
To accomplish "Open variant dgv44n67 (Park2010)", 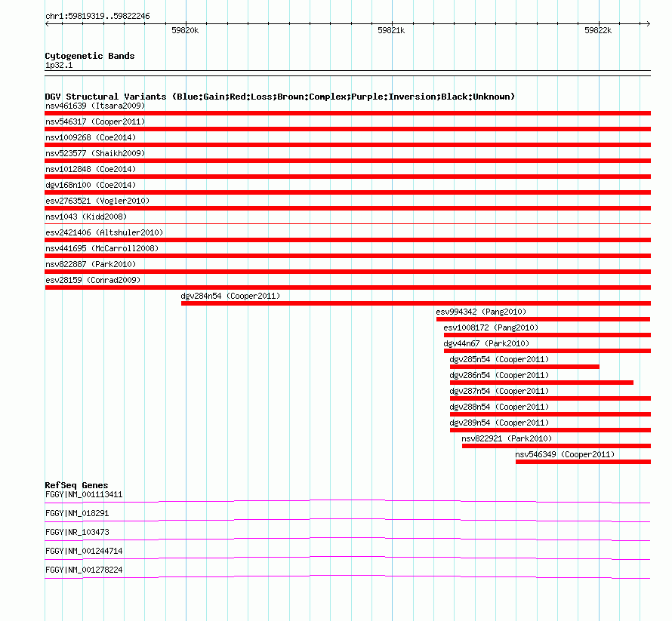I will tap(486, 343).
